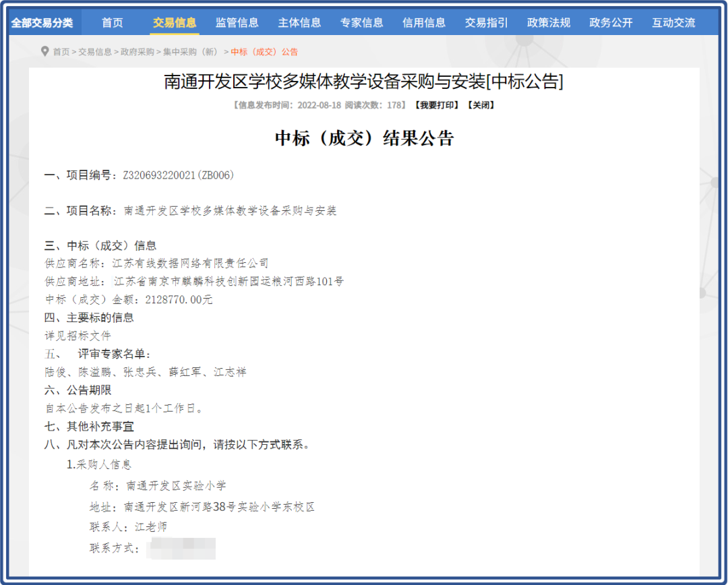Follow the 交易信息 breadcrumb link
The width and height of the screenshot is (728, 585).
(x=95, y=52)
